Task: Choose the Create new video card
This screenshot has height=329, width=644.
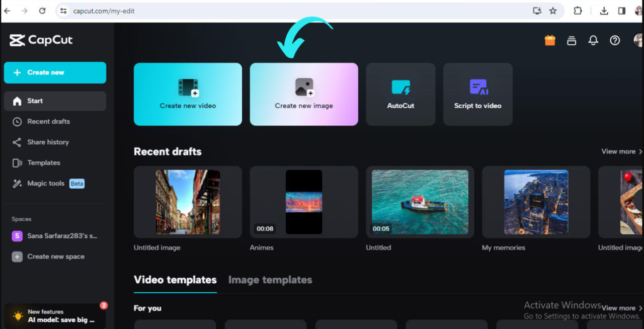Action: pyautogui.click(x=188, y=94)
